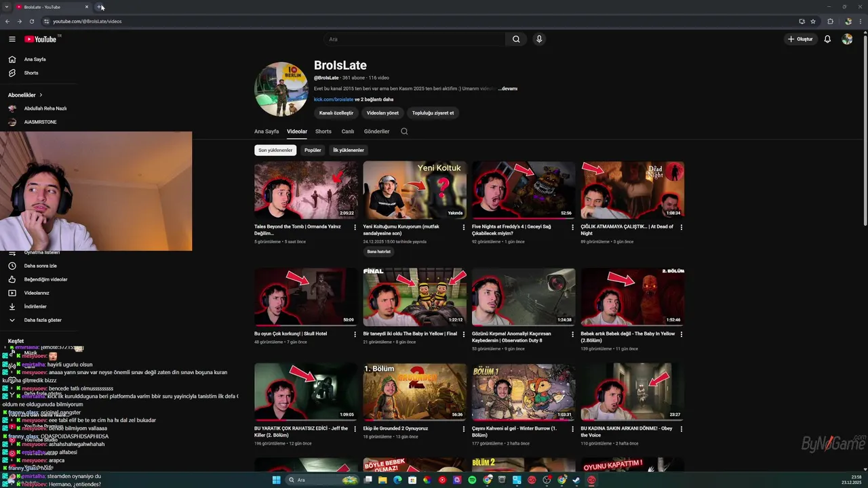Filter videos by Popüler
Viewport: 868px width, 488px height.
click(313, 150)
